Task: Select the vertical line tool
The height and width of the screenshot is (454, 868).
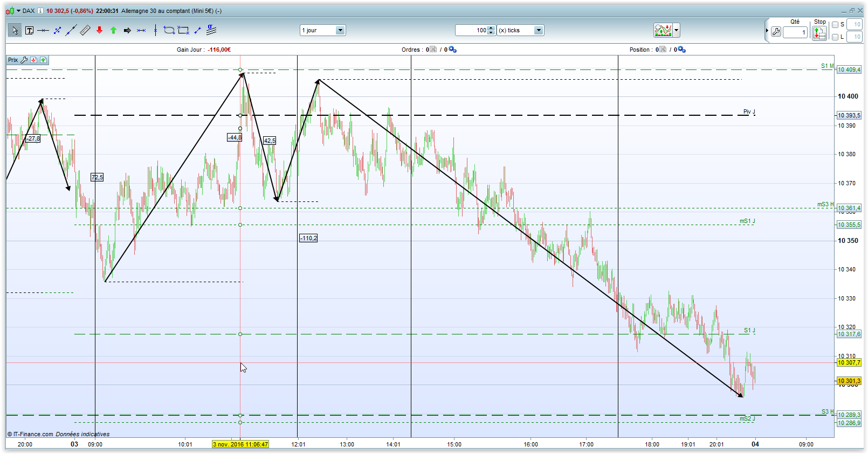Action: click(x=155, y=31)
